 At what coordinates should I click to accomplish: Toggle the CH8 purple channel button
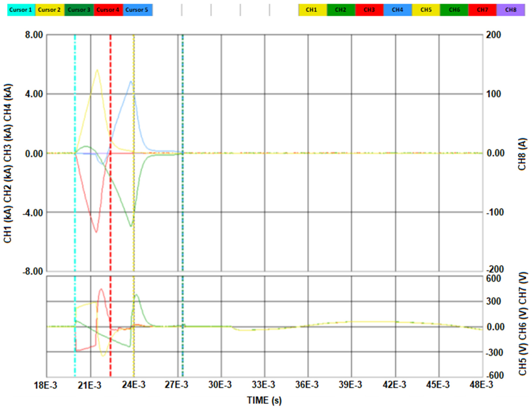click(511, 10)
